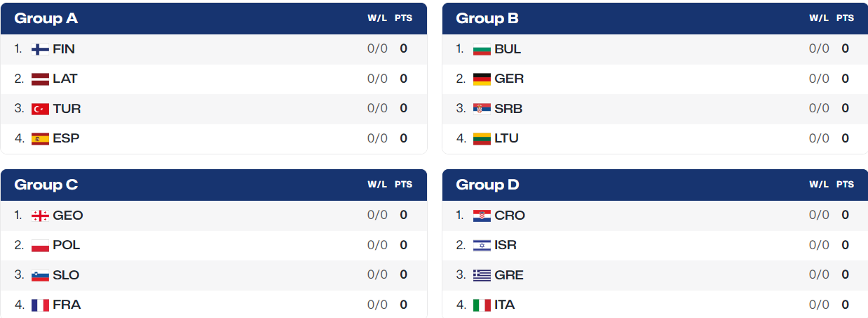868x318 pixels.
Task: Select the Turkey flag icon
Action: pyautogui.click(x=40, y=109)
